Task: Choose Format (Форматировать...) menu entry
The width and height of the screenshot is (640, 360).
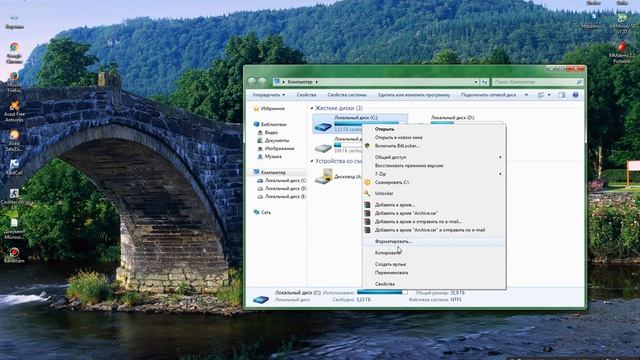Action: (x=434, y=242)
